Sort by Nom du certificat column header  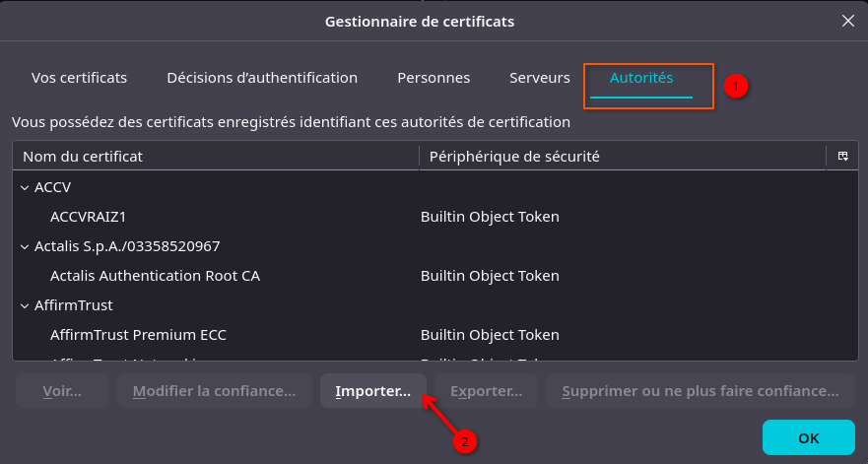(x=217, y=157)
